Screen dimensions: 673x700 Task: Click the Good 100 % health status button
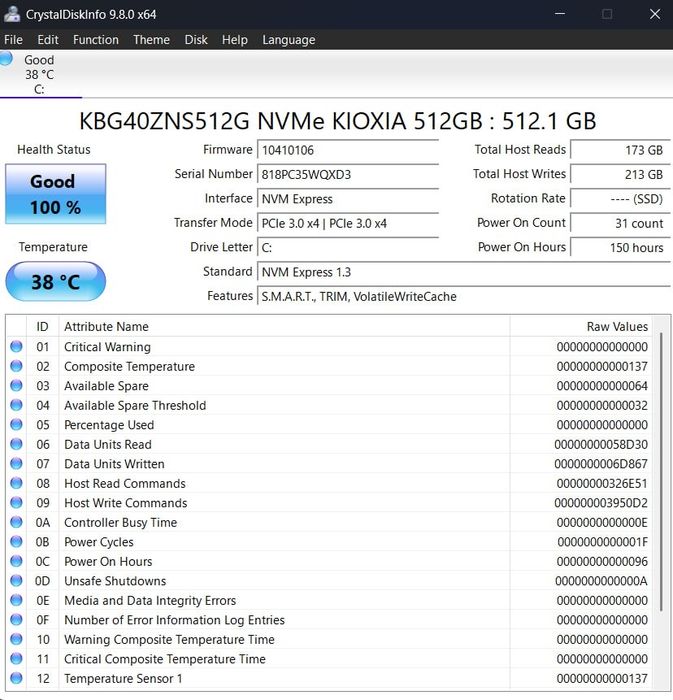(x=55, y=194)
